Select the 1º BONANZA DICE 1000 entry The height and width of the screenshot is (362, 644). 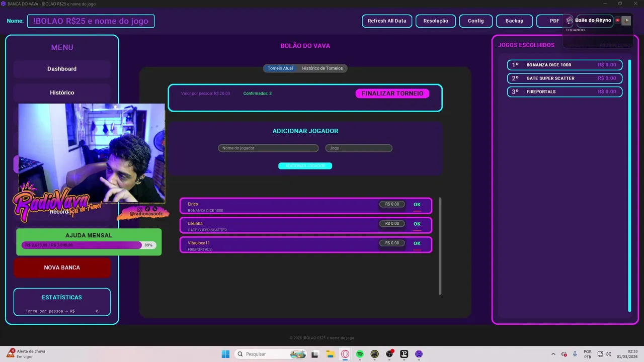[565, 65]
